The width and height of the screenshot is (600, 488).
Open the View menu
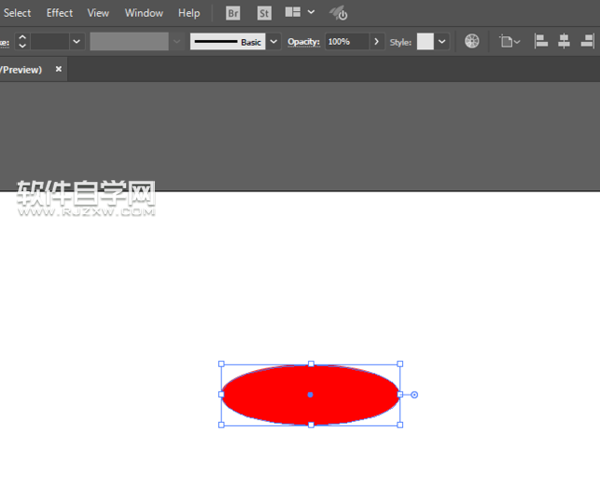pos(98,13)
